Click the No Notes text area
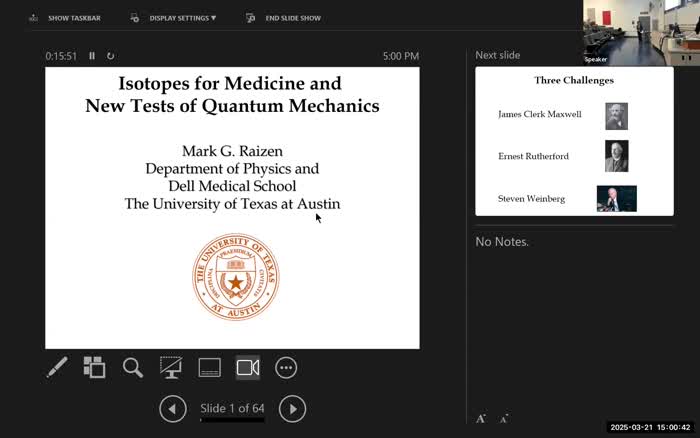 502,242
